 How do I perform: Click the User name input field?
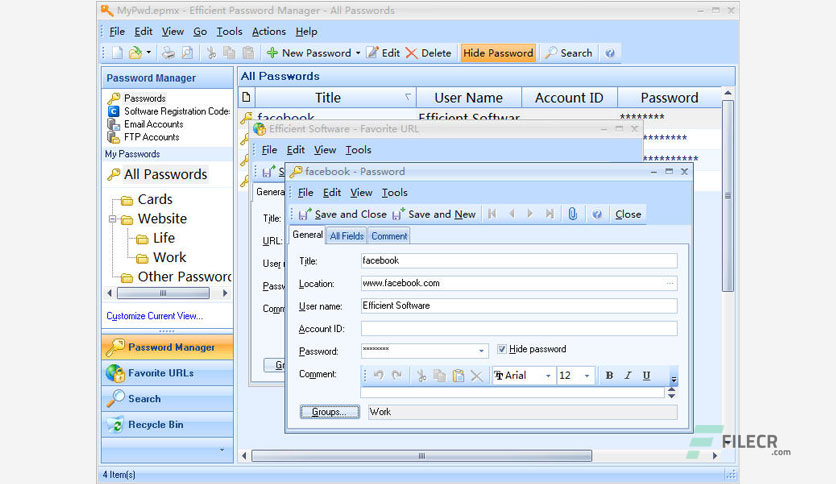pos(519,306)
